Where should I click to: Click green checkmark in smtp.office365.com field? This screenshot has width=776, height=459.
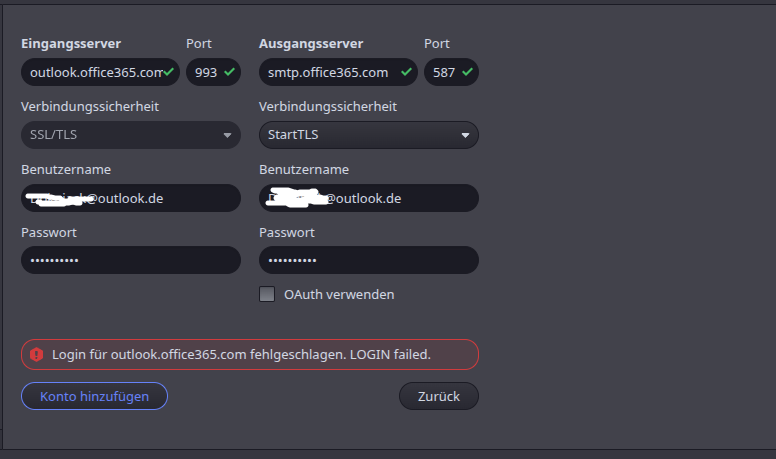coord(406,72)
